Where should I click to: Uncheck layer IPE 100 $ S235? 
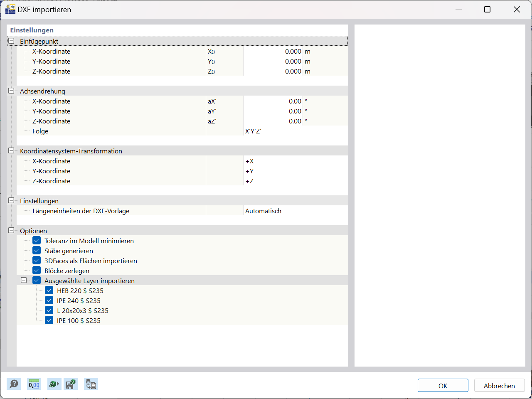point(49,320)
